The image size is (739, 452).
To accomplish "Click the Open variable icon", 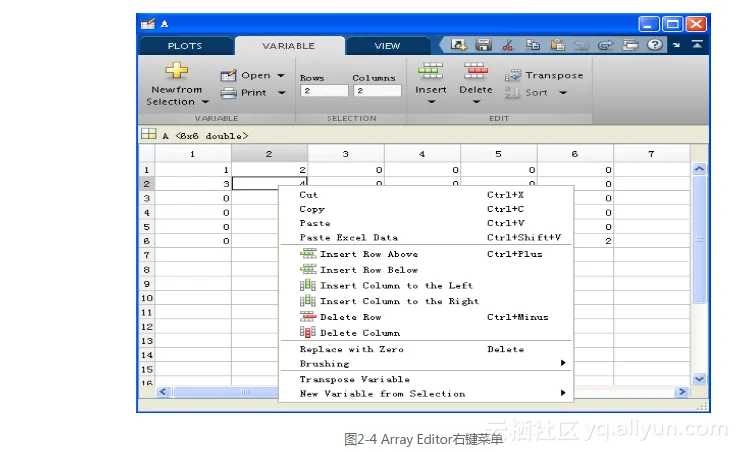I will click(x=229, y=75).
